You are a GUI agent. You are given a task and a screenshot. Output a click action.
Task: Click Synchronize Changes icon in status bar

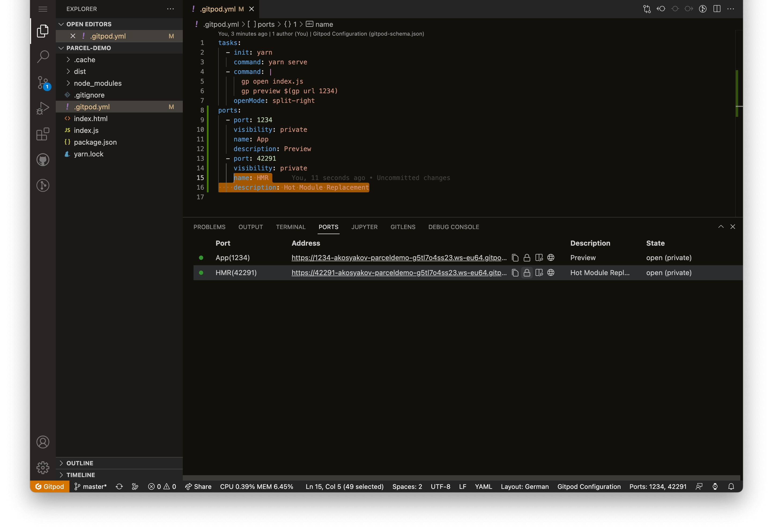point(119,487)
